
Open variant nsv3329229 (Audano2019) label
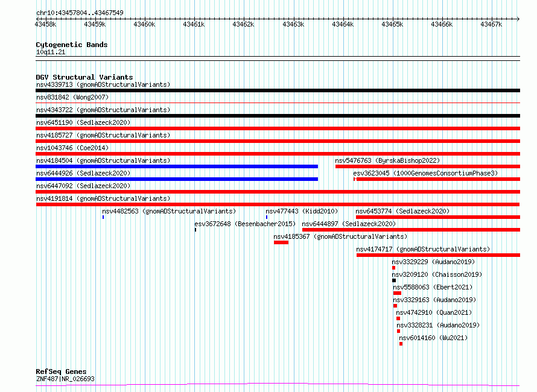[433, 262]
